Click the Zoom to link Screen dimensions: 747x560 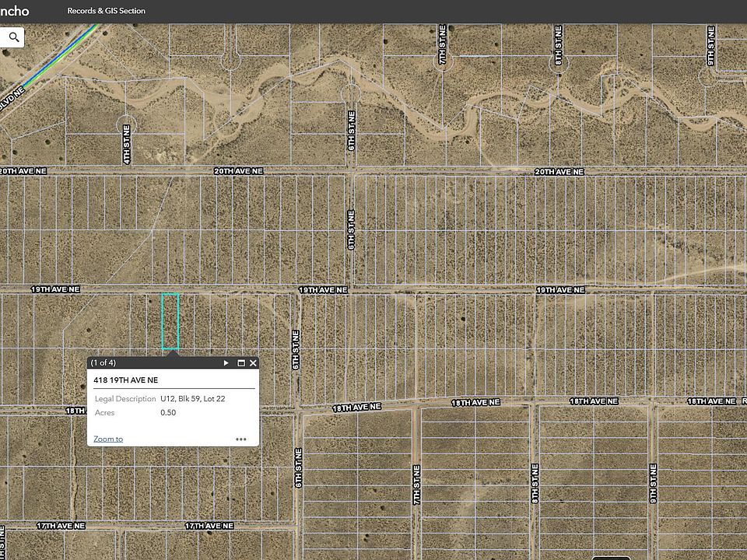(108, 439)
